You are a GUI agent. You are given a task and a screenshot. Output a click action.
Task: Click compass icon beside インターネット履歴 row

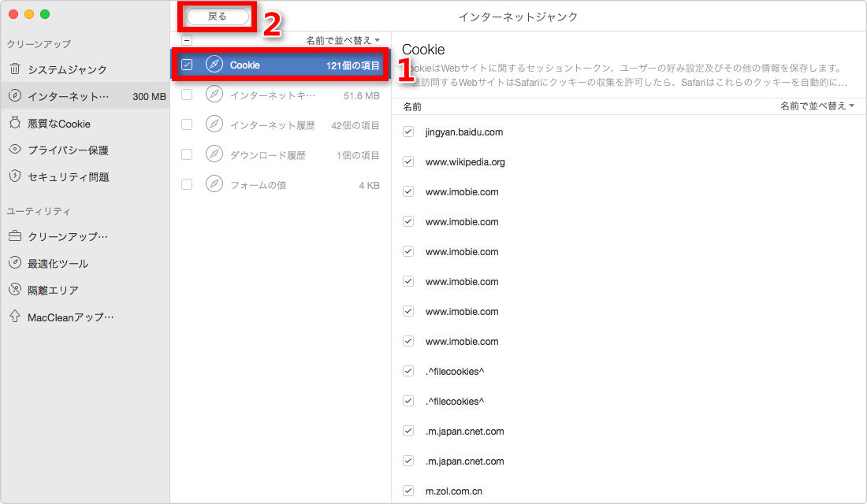pyautogui.click(x=214, y=124)
